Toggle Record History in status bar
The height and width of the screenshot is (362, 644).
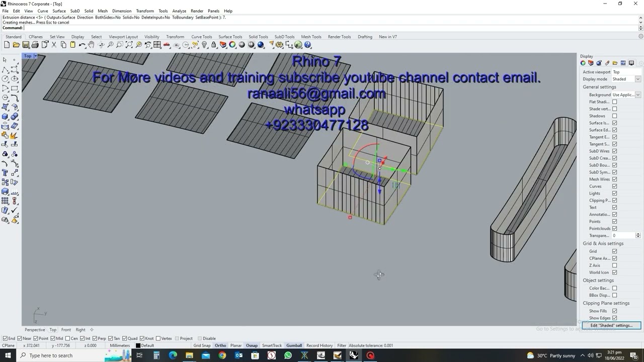[319, 345]
